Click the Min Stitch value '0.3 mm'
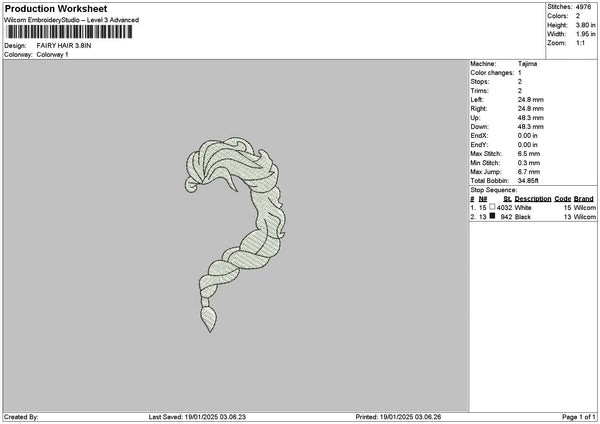 (x=529, y=163)
